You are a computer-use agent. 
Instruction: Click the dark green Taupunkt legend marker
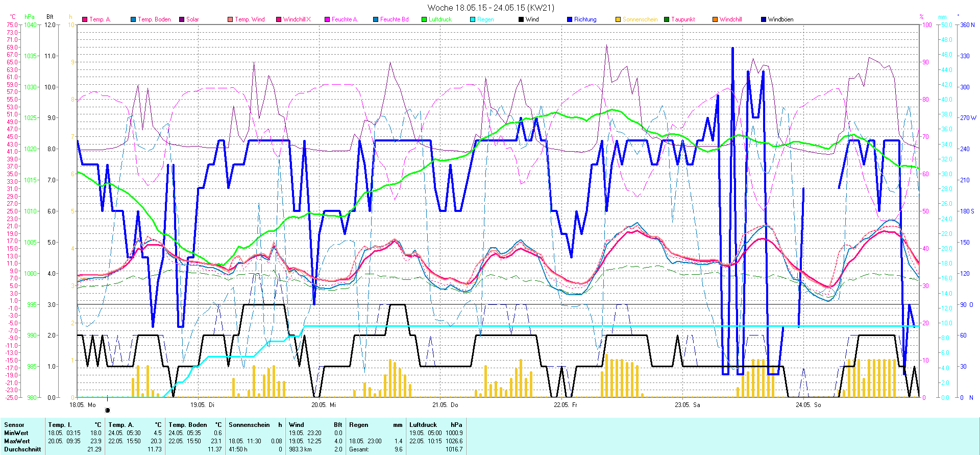pyautogui.click(x=667, y=19)
